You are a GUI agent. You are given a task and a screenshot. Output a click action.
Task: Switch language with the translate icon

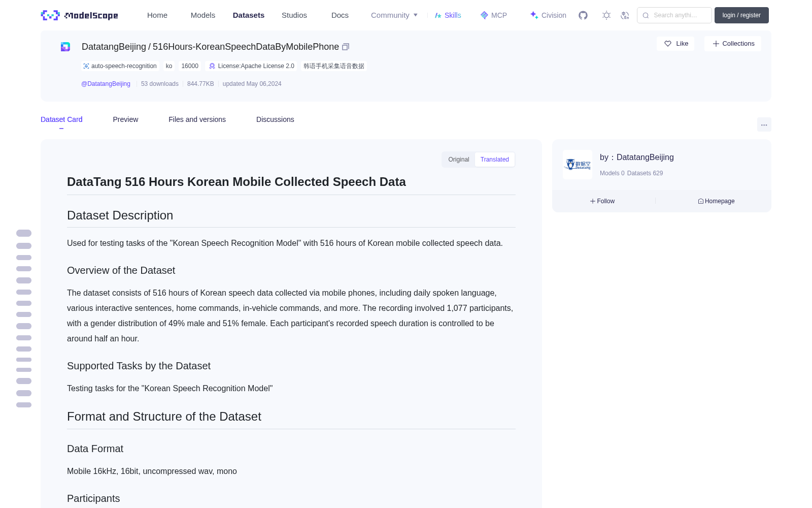625,15
